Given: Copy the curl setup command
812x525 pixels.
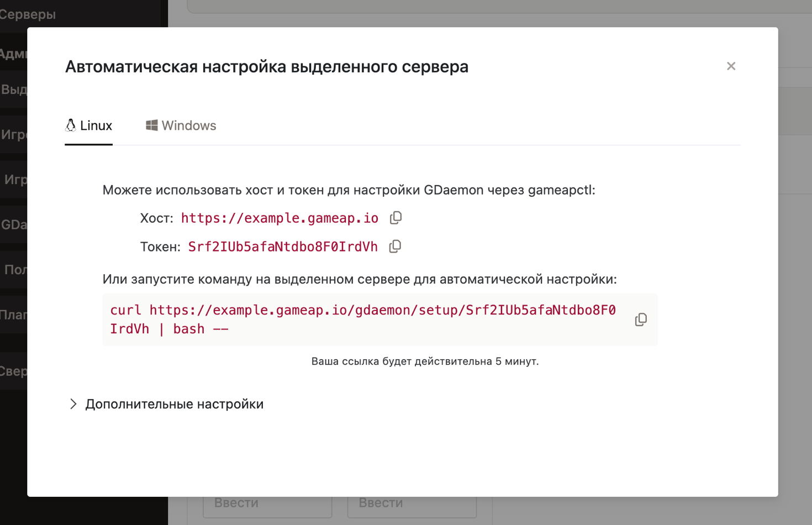Looking at the screenshot, I should [641, 319].
